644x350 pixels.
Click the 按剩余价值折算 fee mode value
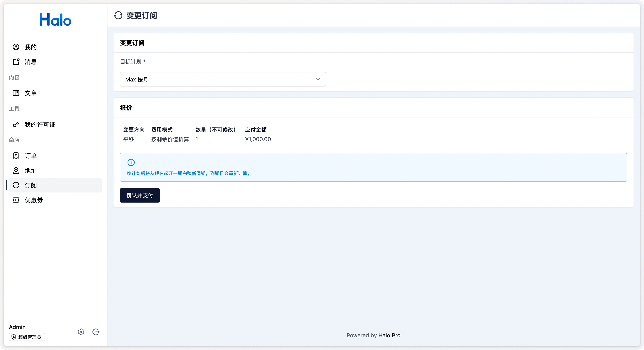point(170,139)
